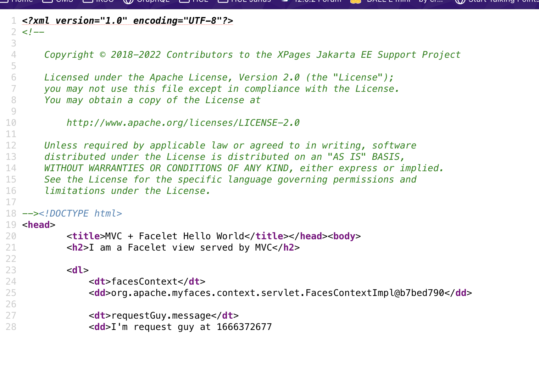Open the GraphQL bookmark
The width and height of the screenshot is (539, 392).
tap(153, 1)
